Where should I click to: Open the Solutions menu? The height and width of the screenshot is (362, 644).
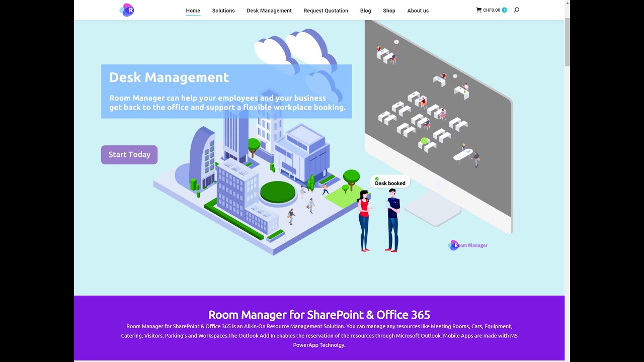(223, 11)
